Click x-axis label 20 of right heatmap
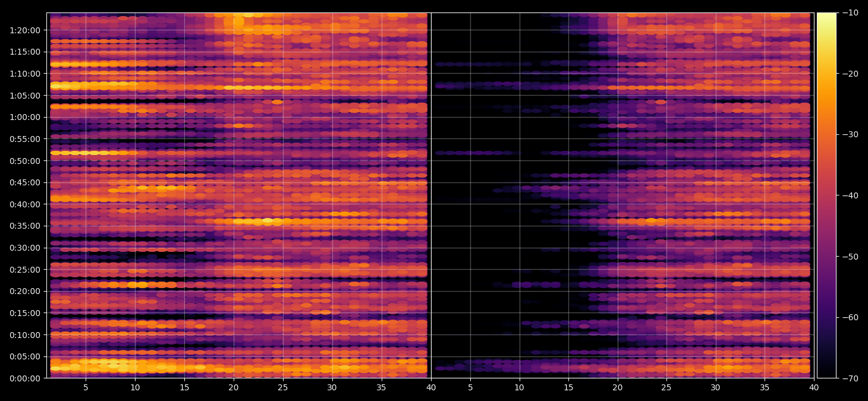Viewport: 868px width, 401px height. 618,388
